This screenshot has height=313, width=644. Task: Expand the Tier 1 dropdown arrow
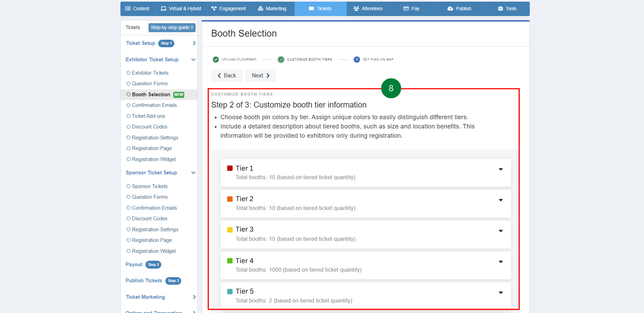click(x=500, y=169)
